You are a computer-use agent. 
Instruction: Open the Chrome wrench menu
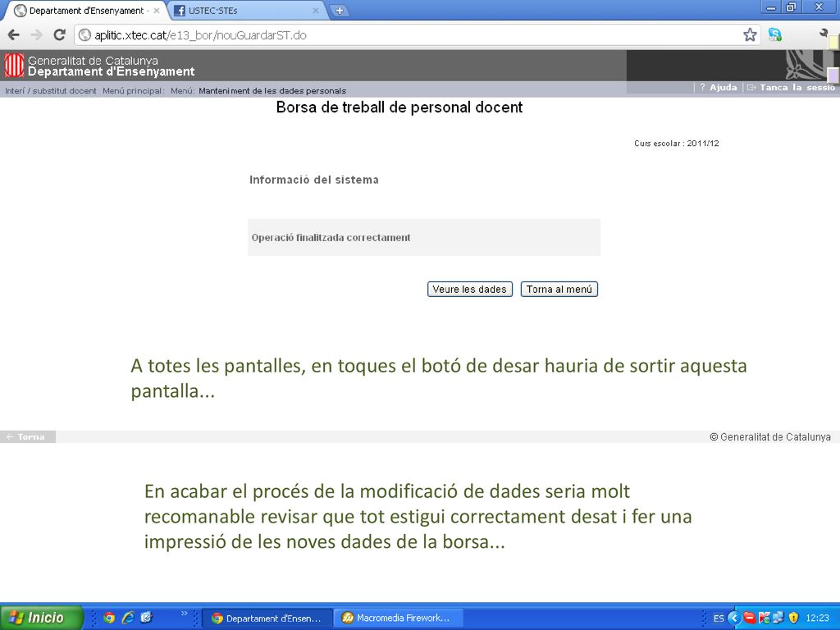[824, 34]
